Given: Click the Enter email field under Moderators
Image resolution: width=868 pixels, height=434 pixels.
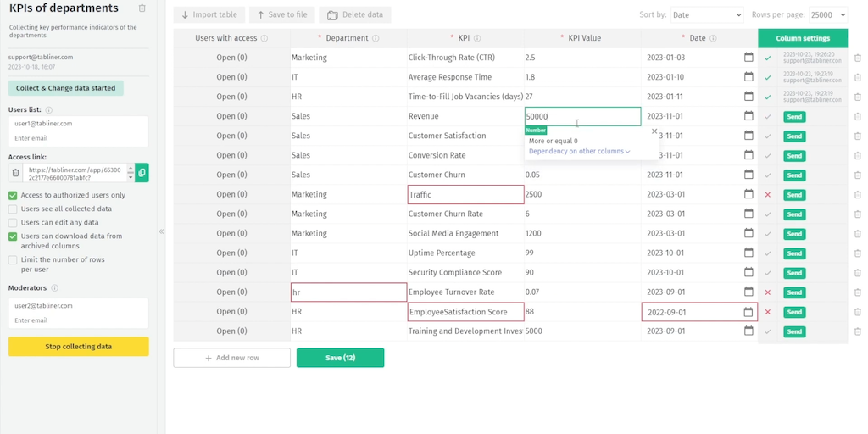Looking at the screenshot, I should tap(78, 320).
